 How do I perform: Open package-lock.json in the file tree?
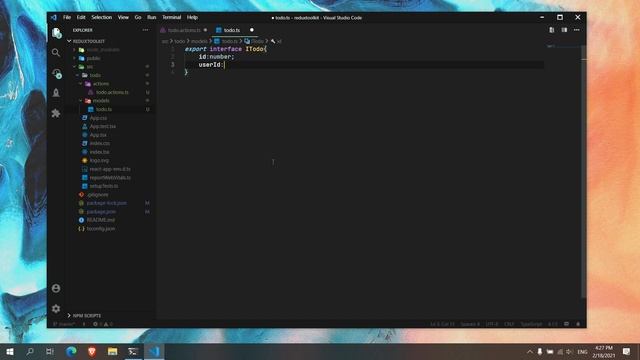(107, 203)
